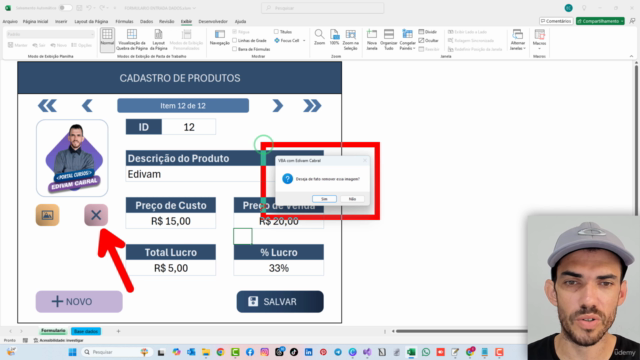Screen dimensions: 640x360
Task: Select the ID value 12 cell
Action: pos(189,127)
